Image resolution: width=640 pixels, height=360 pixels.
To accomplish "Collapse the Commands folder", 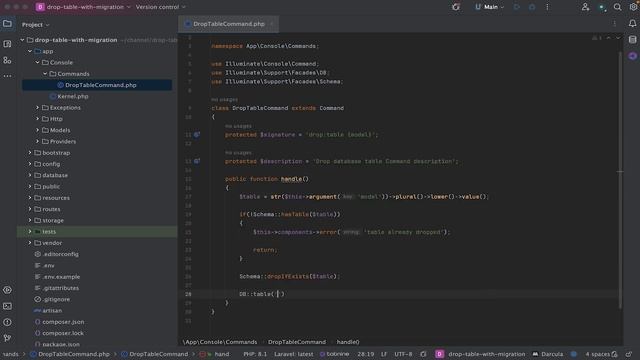I will point(45,74).
